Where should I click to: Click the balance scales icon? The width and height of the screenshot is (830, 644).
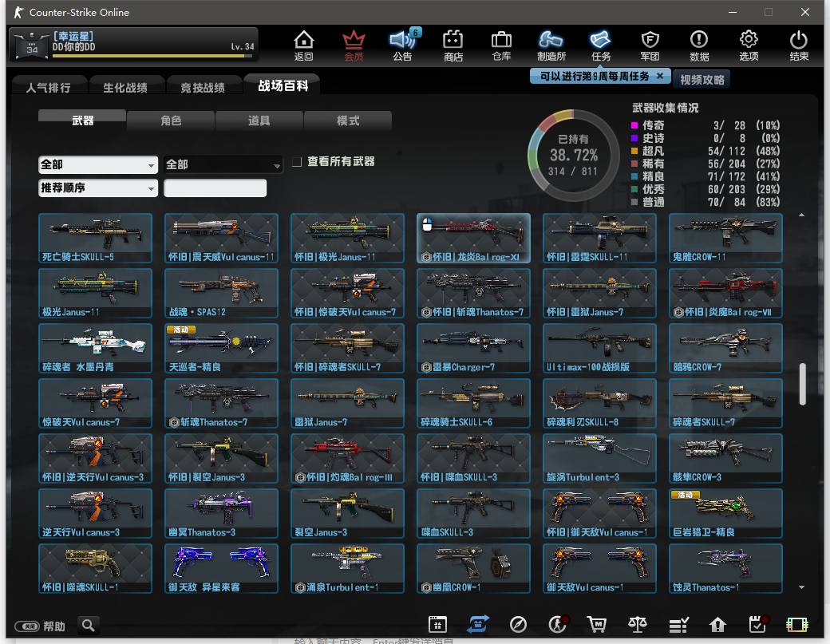(x=638, y=625)
